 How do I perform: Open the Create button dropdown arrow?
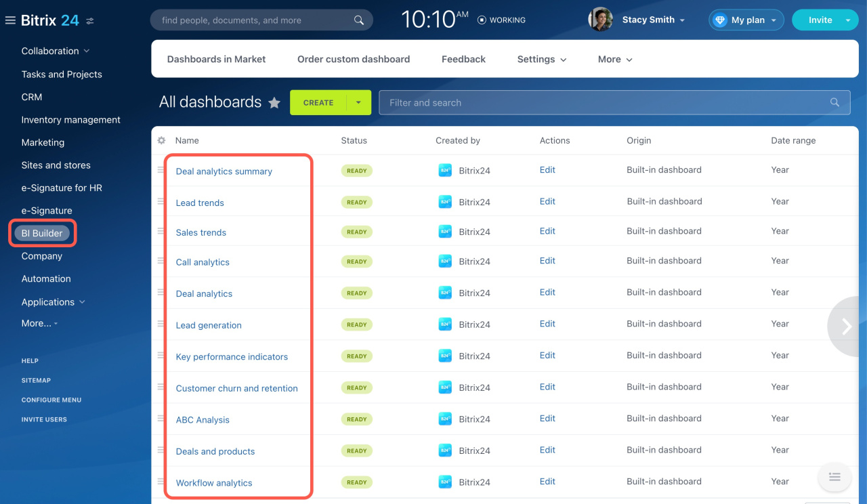(x=359, y=102)
